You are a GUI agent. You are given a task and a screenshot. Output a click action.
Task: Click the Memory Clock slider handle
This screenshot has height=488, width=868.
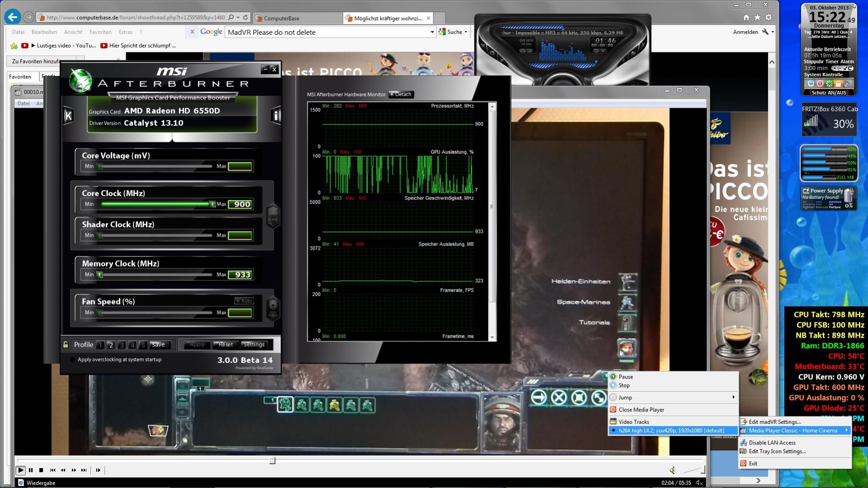coord(100,275)
